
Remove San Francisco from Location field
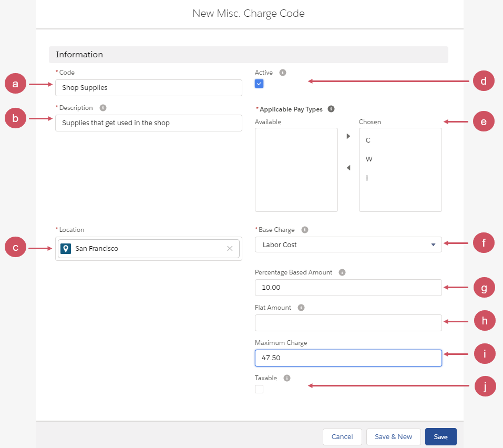click(230, 249)
